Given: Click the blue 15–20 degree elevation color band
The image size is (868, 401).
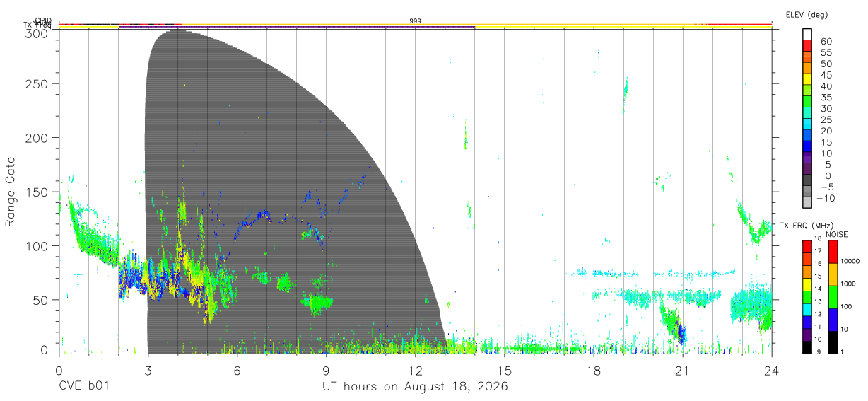Looking at the screenshot, I should click(807, 136).
